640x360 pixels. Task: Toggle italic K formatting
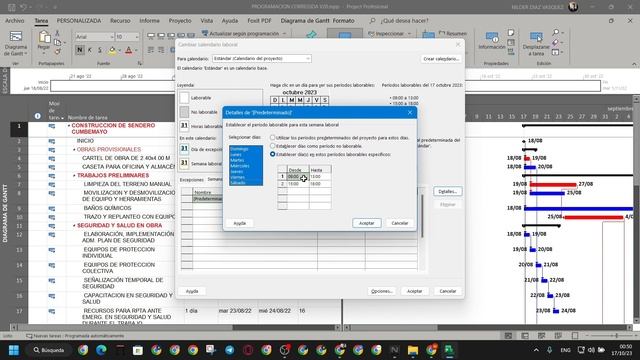coord(90,50)
